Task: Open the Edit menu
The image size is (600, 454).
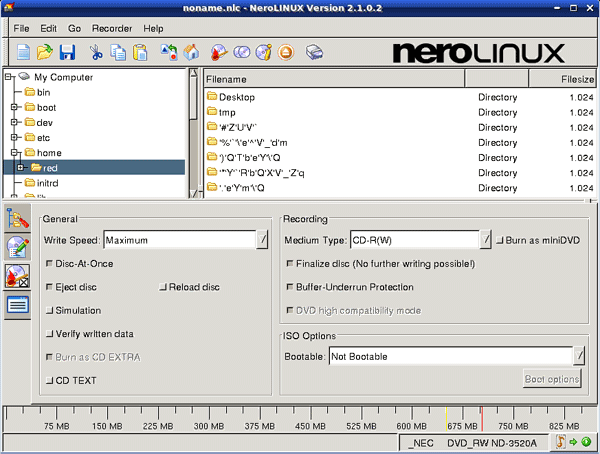Action: point(48,28)
